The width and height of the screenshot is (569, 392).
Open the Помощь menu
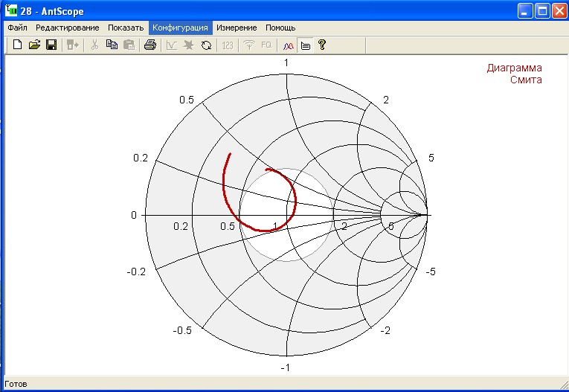coord(280,28)
